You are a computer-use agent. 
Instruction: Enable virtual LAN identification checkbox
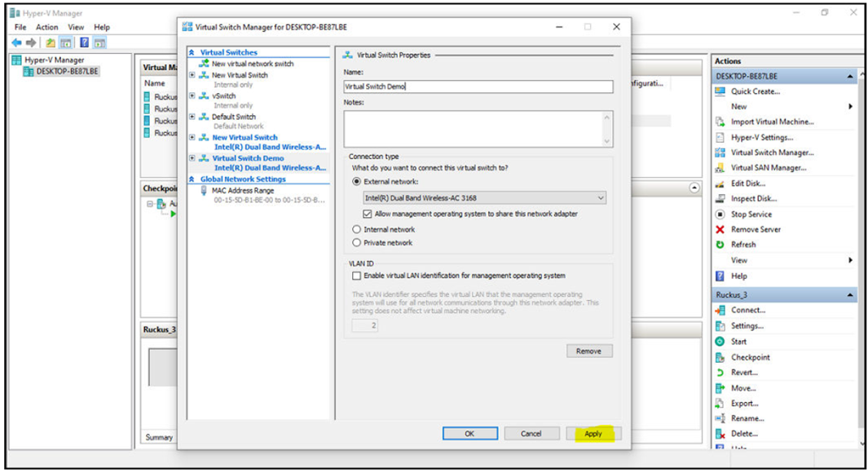point(356,276)
